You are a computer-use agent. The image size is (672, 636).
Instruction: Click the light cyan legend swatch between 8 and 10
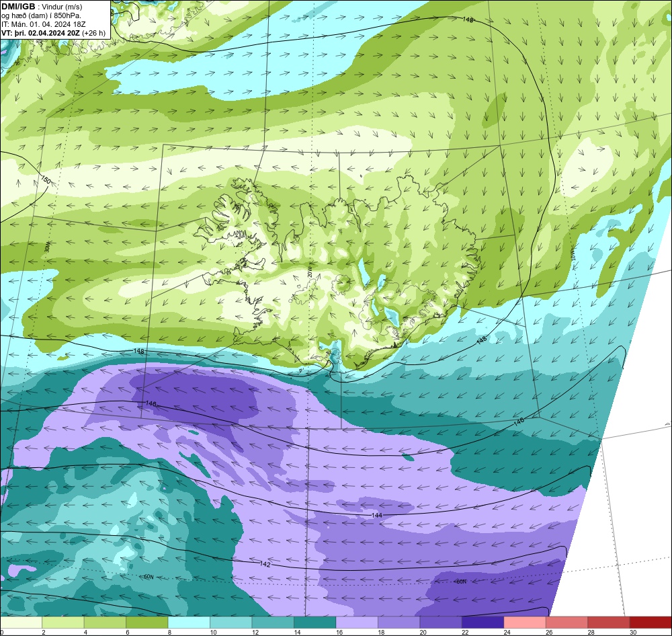189,623
